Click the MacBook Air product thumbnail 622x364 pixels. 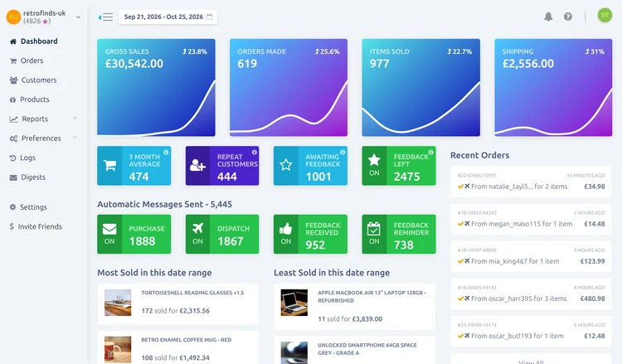coord(294,303)
